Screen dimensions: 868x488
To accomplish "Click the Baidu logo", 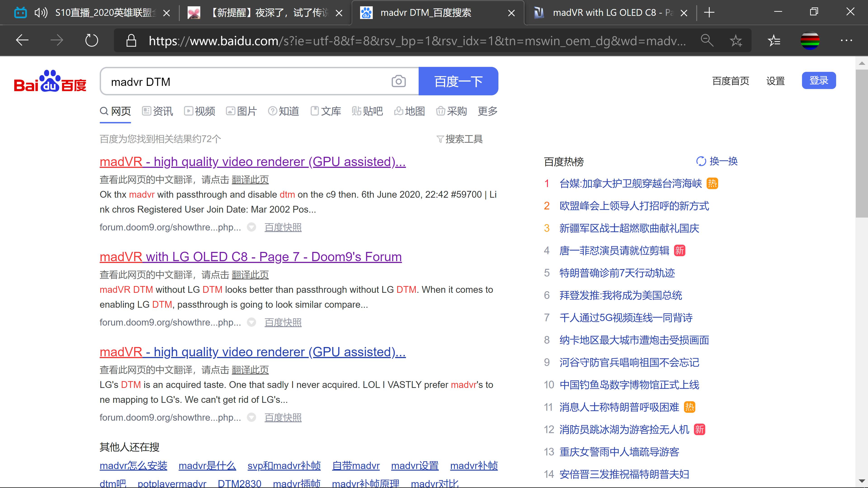I will tap(50, 81).
